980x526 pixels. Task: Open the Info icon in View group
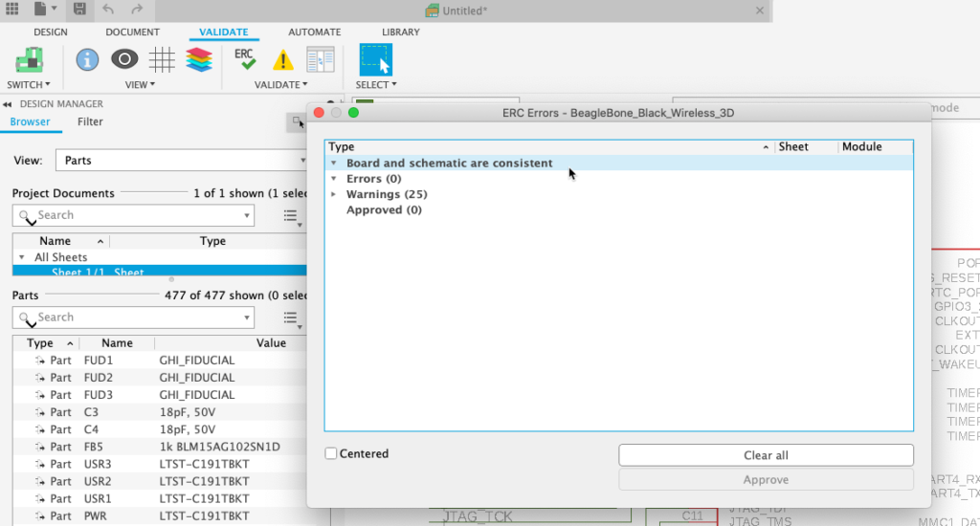(87, 60)
